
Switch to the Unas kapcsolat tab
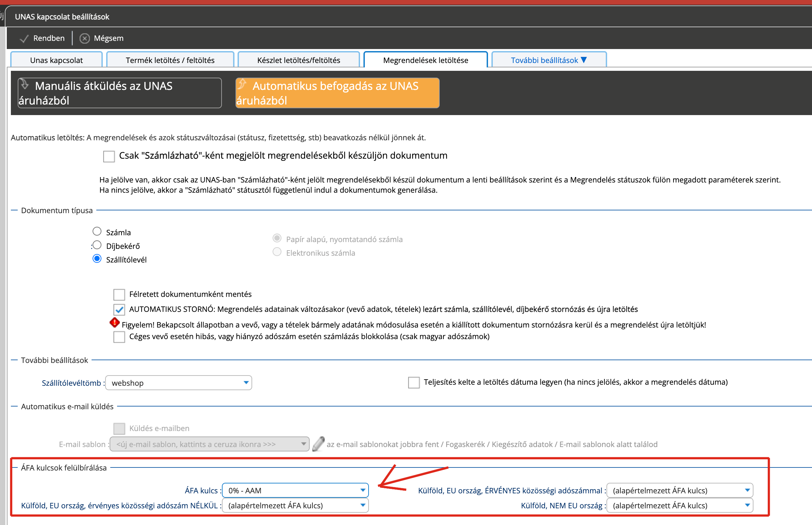(56, 60)
